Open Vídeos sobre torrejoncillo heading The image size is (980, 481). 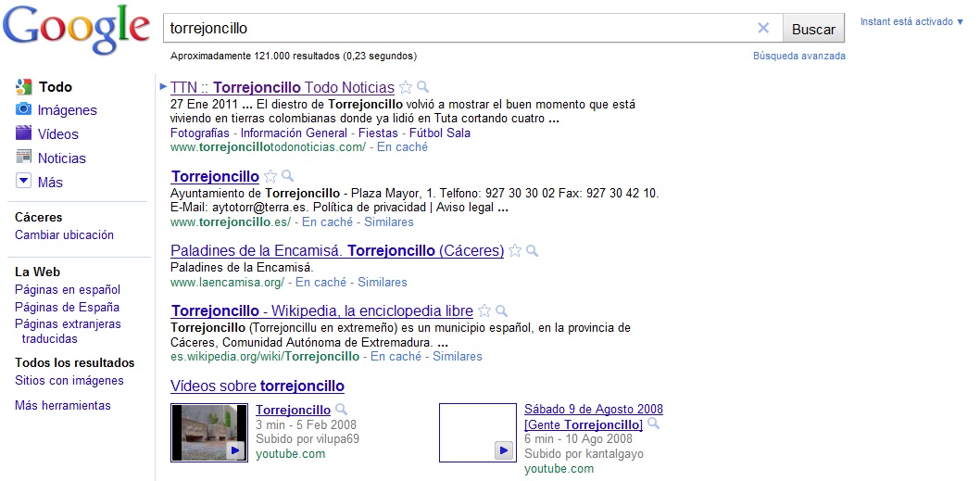tap(258, 386)
